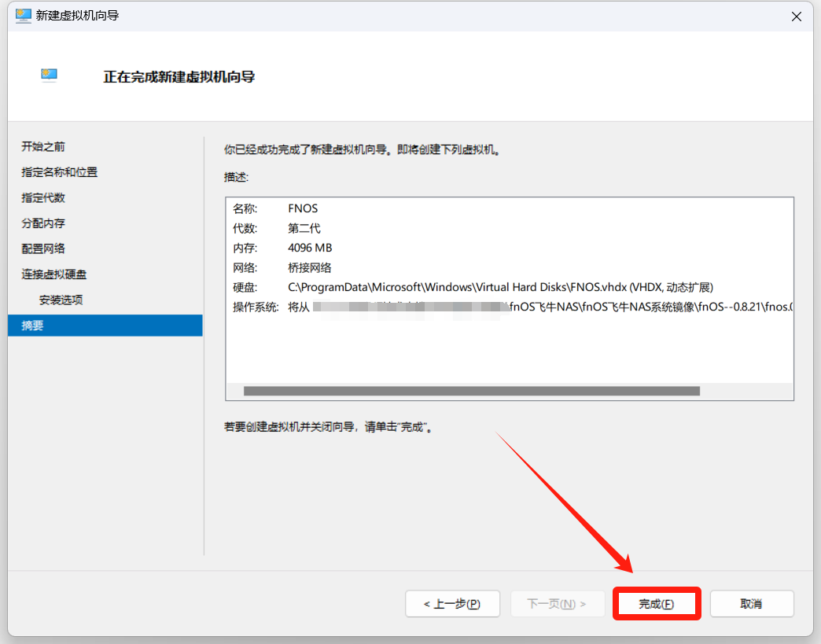821x644 pixels.
Task: Click the FNOS.vhdx hard disk path line
Action: point(500,287)
